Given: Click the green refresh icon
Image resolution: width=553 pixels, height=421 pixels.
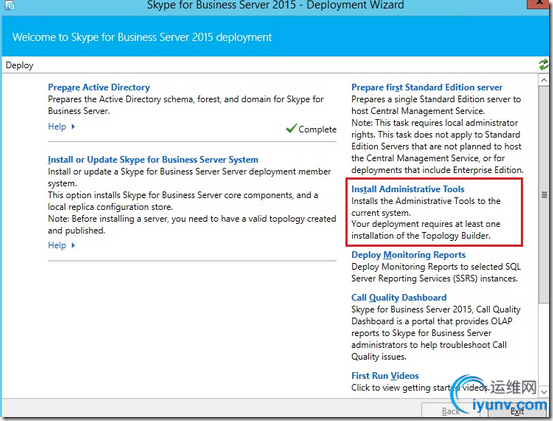Looking at the screenshot, I should [543, 65].
